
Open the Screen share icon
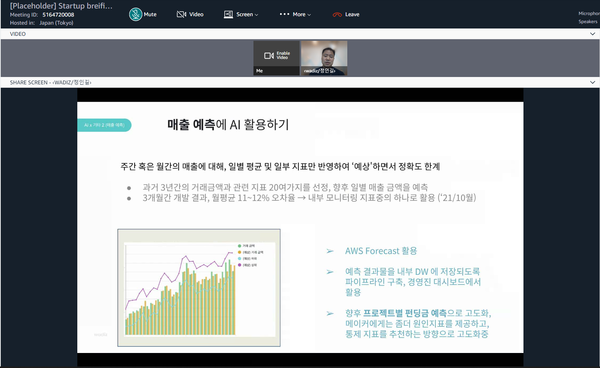click(x=228, y=15)
